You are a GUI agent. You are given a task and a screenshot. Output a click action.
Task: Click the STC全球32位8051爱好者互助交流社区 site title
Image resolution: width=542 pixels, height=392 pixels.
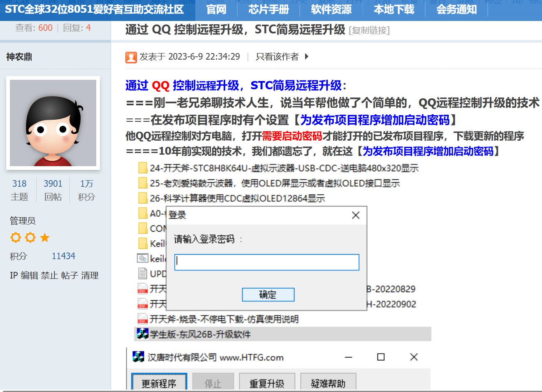click(94, 9)
